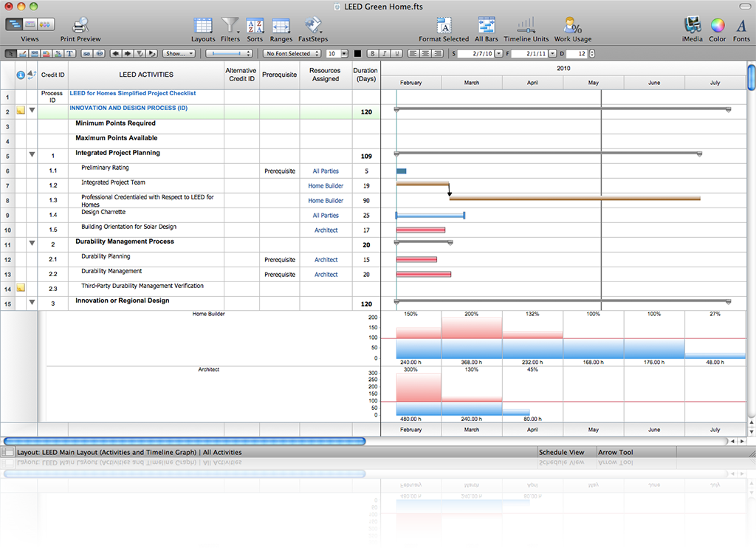Toggle italic text formatting

click(x=385, y=54)
